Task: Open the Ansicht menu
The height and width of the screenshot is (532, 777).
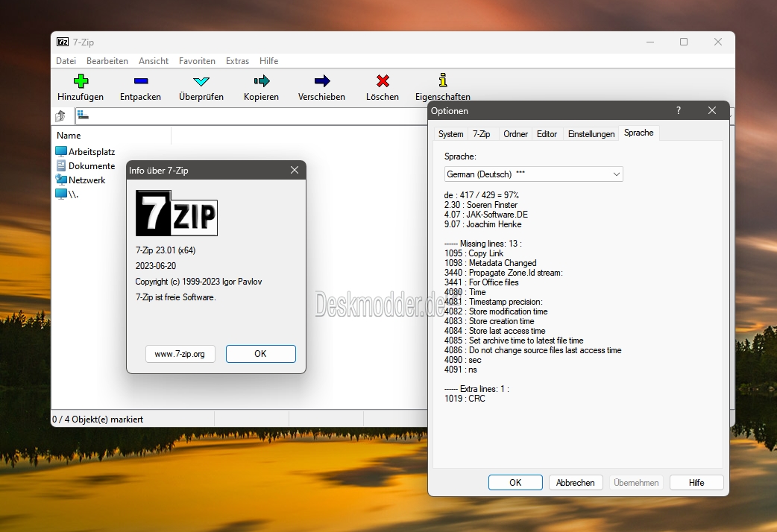Action: [154, 61]
